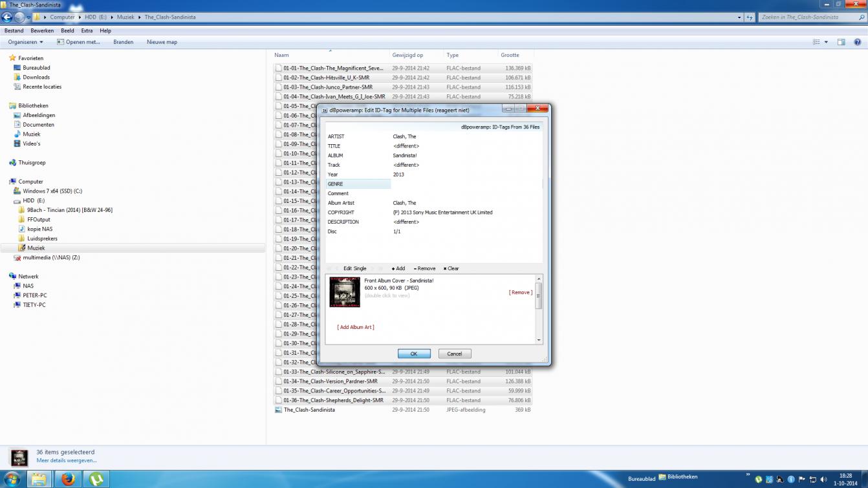868x488 pixels.
Task: Click the Add Album Art link
Action: click(355, 327)
